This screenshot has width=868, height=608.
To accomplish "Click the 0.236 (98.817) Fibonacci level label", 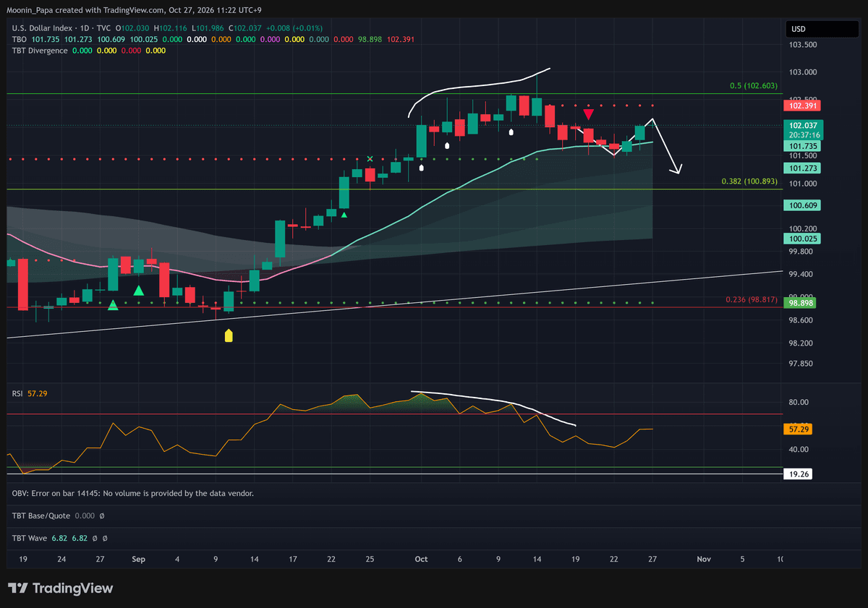I will coord(752,300).
